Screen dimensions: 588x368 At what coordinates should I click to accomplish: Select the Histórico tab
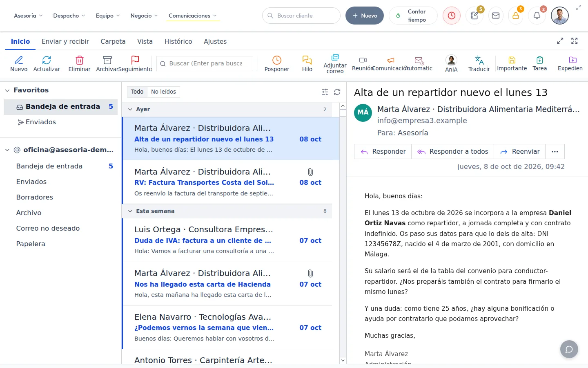click(x=178, y=41)
